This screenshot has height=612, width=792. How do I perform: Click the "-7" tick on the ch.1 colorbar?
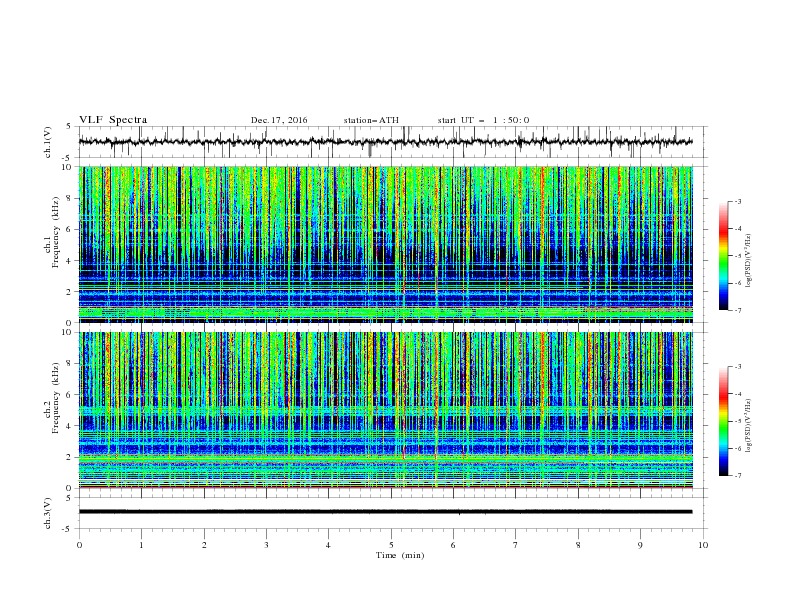[737, 310]
